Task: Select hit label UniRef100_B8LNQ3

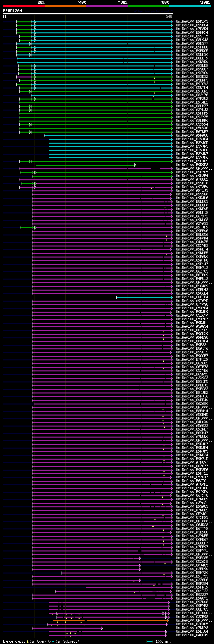Action: coord(192,201)
